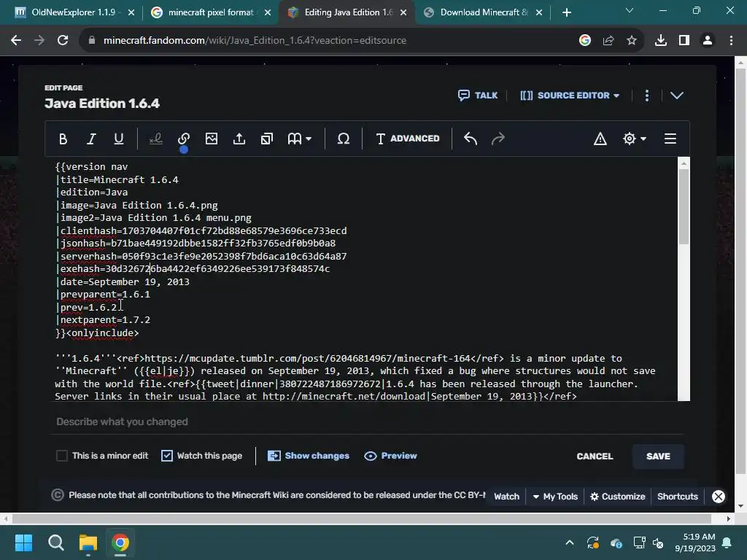Undo the last edit

[471, 139]
